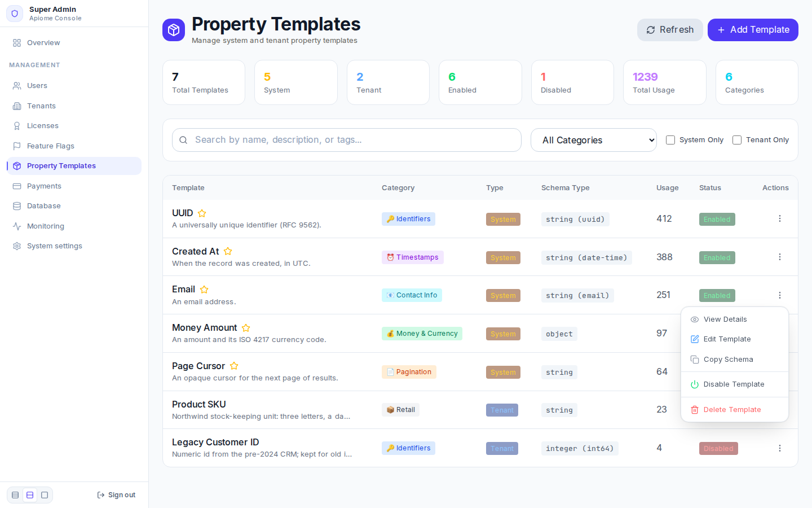Click the Property Templates header cube icon
The image size is (812, 508).
point(174,30)
